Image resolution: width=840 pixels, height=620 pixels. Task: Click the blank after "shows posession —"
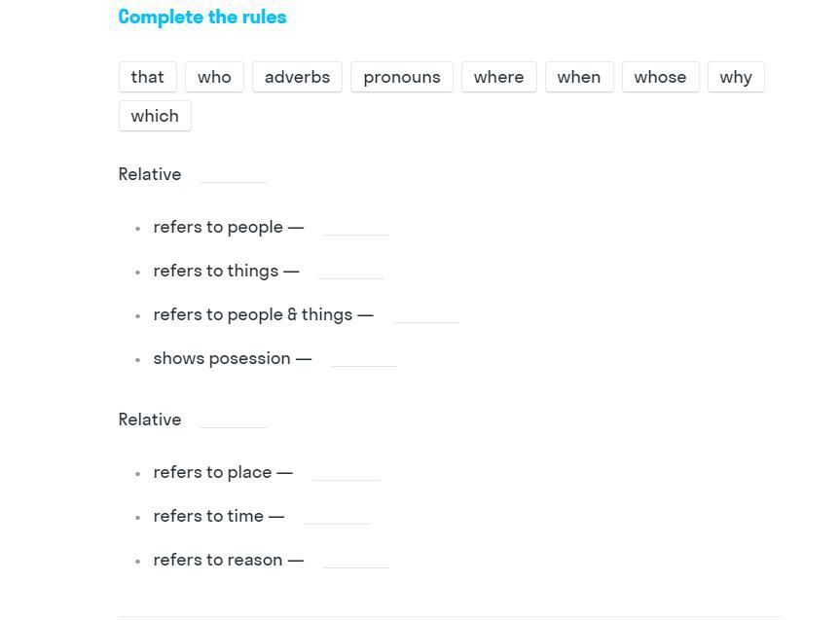click(364, 358)
